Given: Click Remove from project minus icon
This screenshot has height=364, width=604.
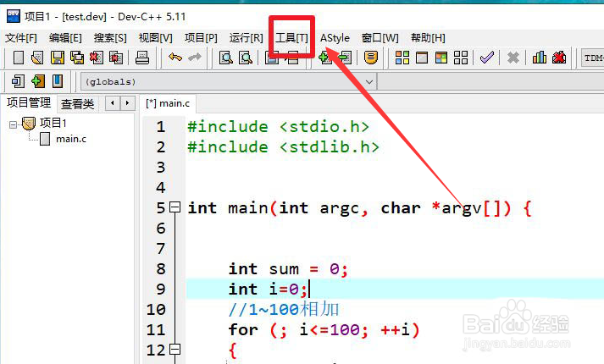Looking at the screenshot, I should click(345, 58).
